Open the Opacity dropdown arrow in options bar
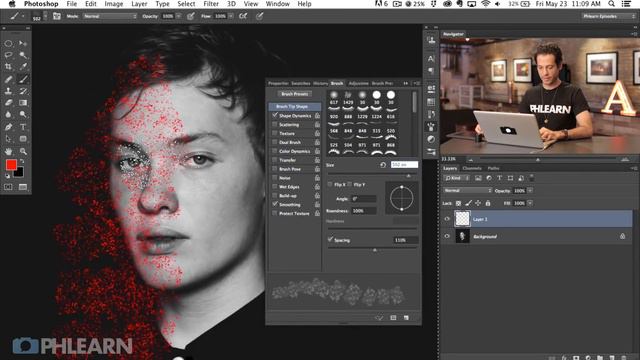This screenshot has height=360, width=640. (x=179, y=16)
